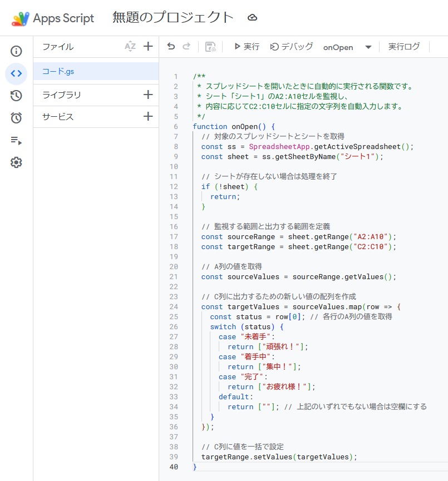This screenshot has height=481, width=448.
Task: Click switch (status) statement line
Action: point(247,327)
